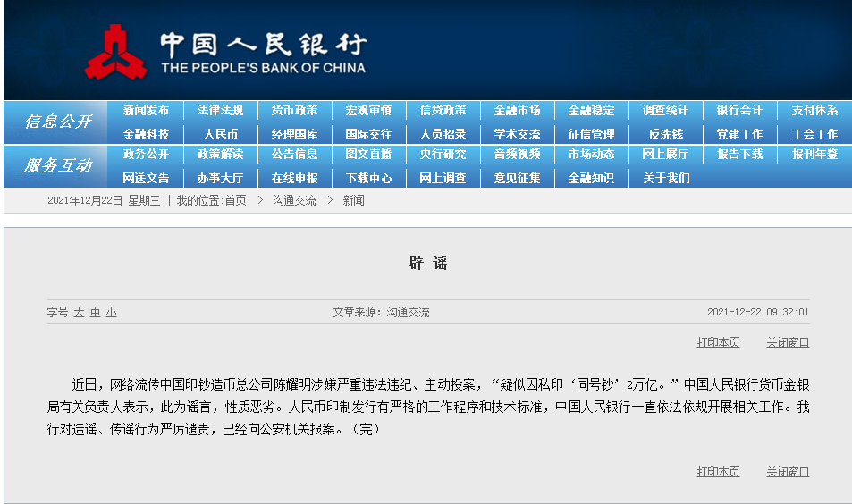Open 支付体系 navigation item
The width and height of the screenshot is (852, 504).
coord(814,110)
